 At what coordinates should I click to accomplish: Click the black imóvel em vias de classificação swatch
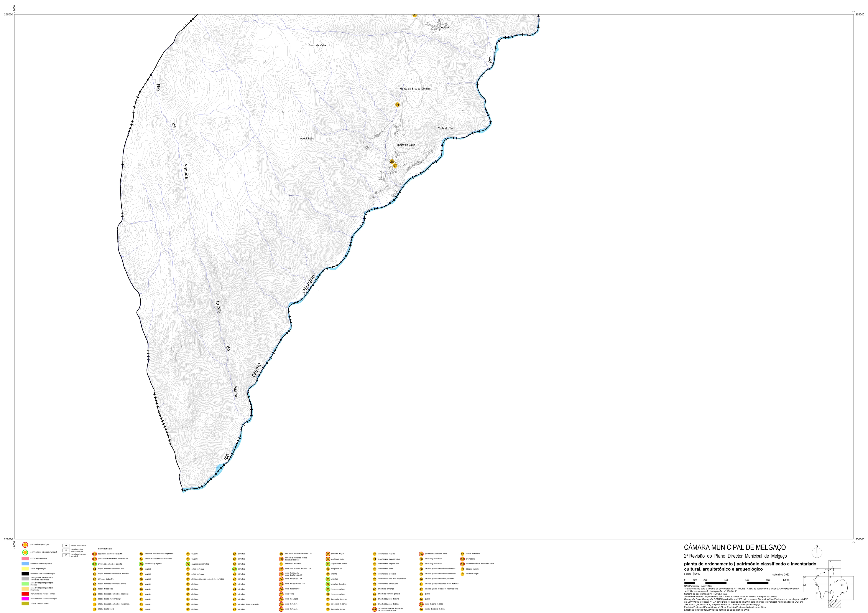(x=25, y=574)
